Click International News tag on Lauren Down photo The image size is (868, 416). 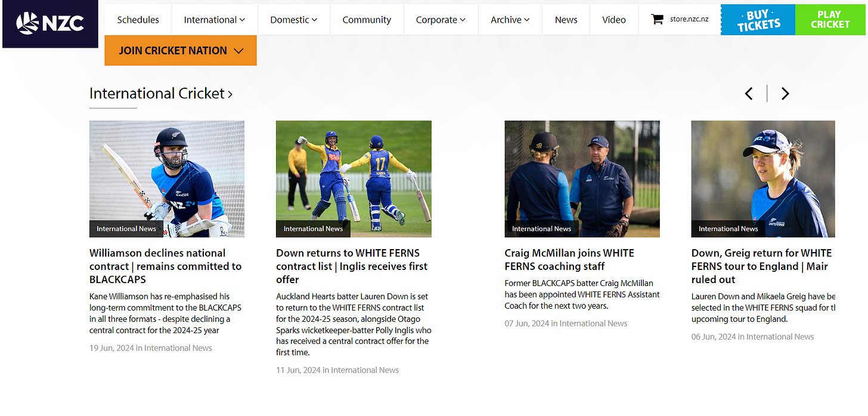(728, 229)
